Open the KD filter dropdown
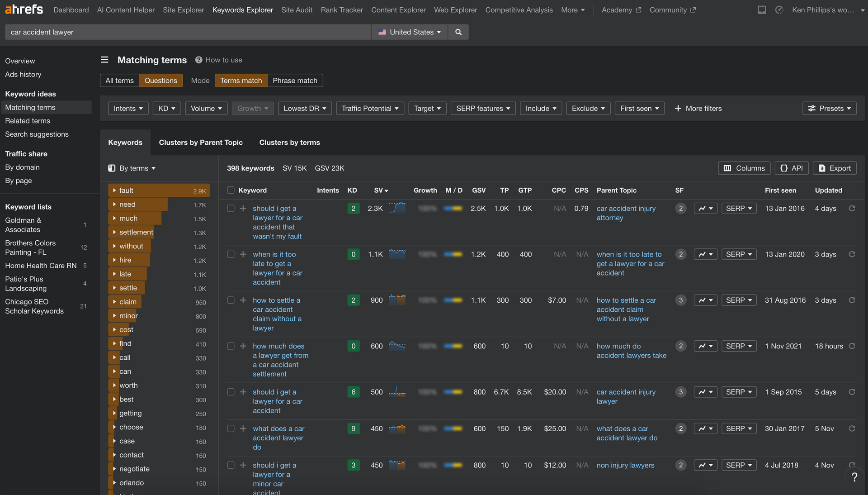 point(166,109)
